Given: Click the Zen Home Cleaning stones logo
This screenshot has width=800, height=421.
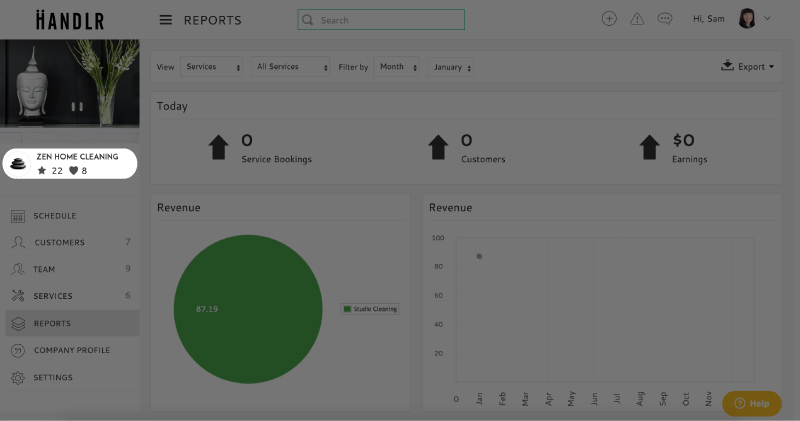Looking at the screenshot, I should click(x=18, y=163).
